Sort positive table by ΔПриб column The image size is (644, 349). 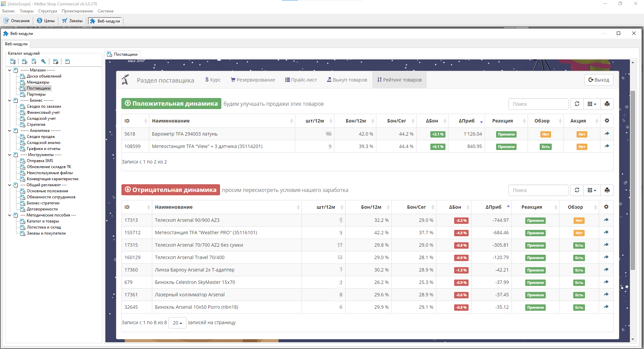coord(467,121)
